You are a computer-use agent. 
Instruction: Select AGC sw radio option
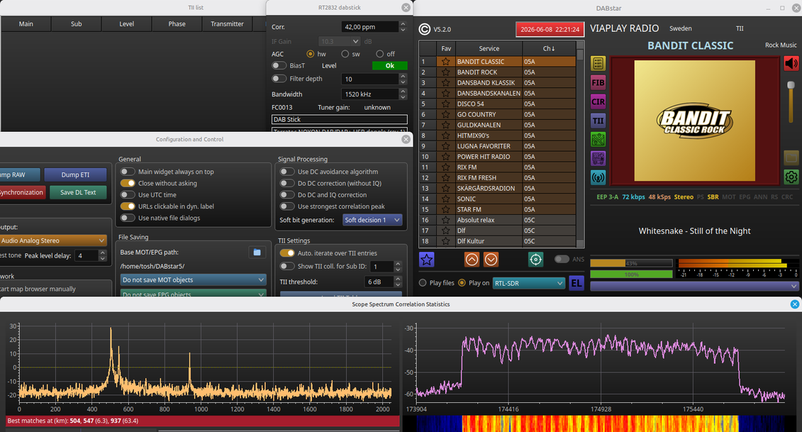[x=345, y=54]
